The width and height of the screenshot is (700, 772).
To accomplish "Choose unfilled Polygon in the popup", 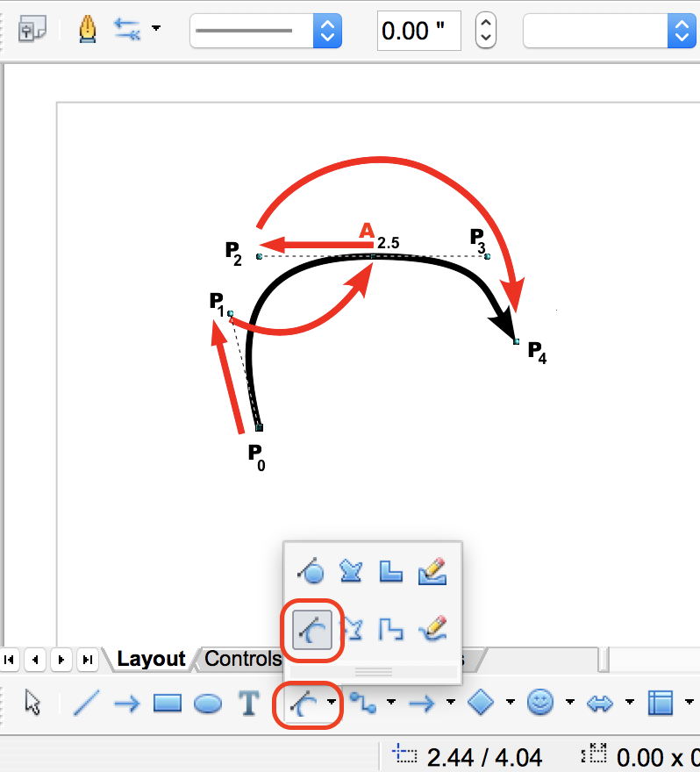I will point(354,630).
